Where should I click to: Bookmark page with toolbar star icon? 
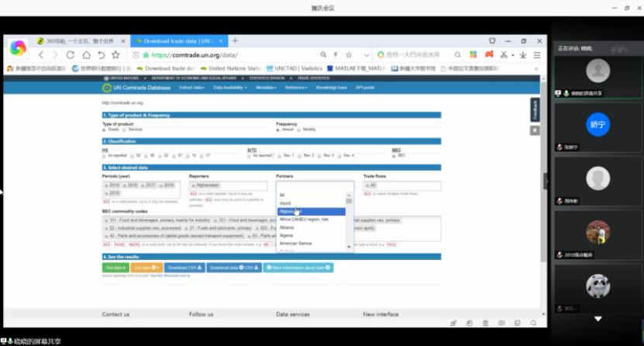(115, 54)
